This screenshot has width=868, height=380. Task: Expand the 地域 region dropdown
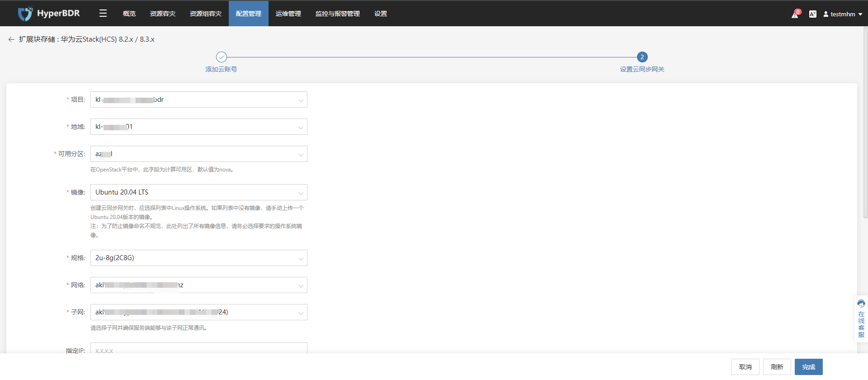199,127
